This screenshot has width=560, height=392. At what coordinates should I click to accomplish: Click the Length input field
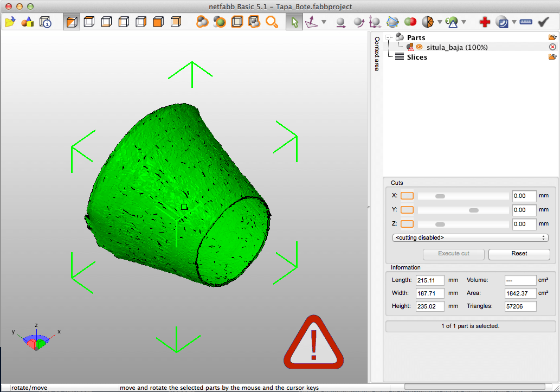point(430,280)
